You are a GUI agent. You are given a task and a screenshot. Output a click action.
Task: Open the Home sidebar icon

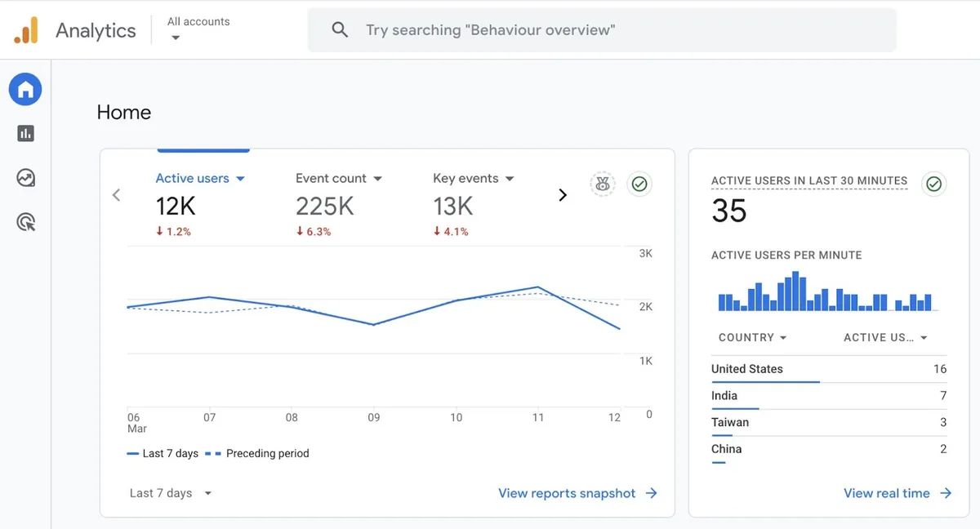[25, 89]
